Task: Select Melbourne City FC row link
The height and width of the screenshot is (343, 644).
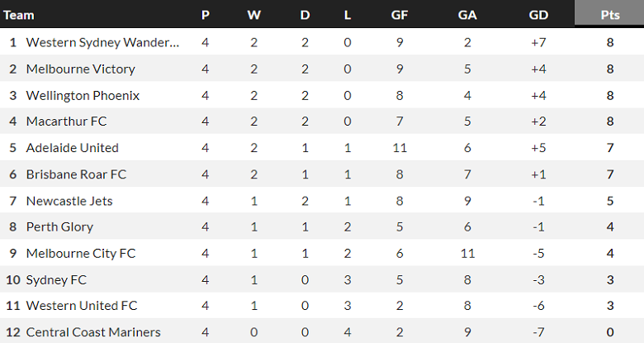Action: 81,253
